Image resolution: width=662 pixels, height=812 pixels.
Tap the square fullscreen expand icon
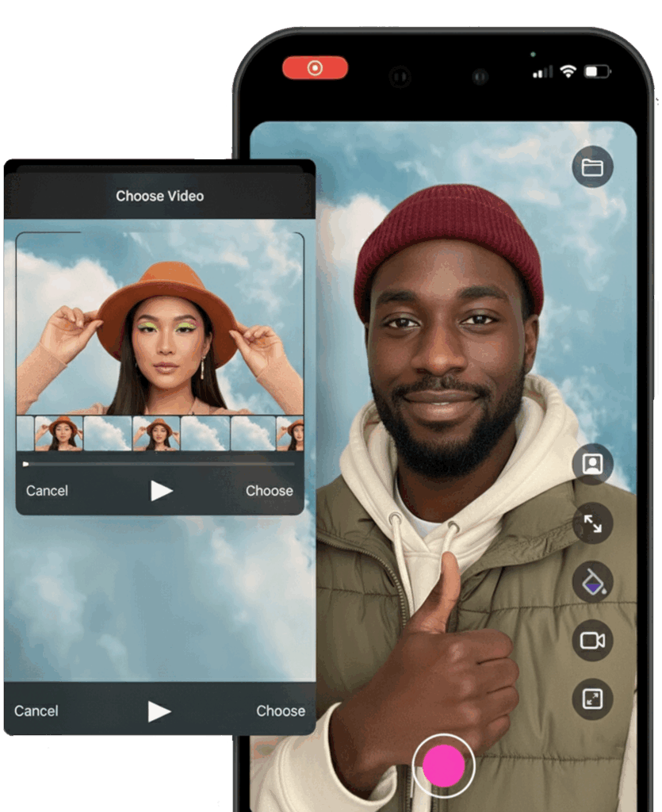pyautogui.click(x=592, y=699)
